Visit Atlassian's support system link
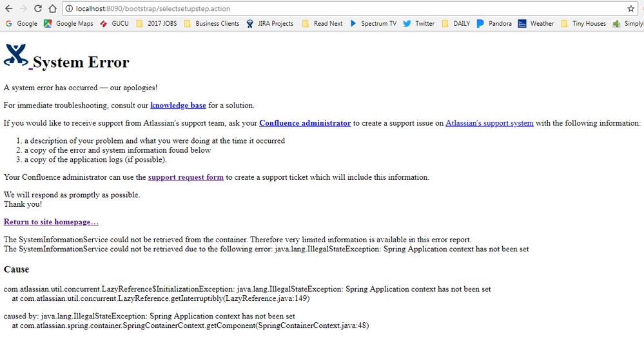Viewport: 644px width, 337px height. [x=489, y=123]
